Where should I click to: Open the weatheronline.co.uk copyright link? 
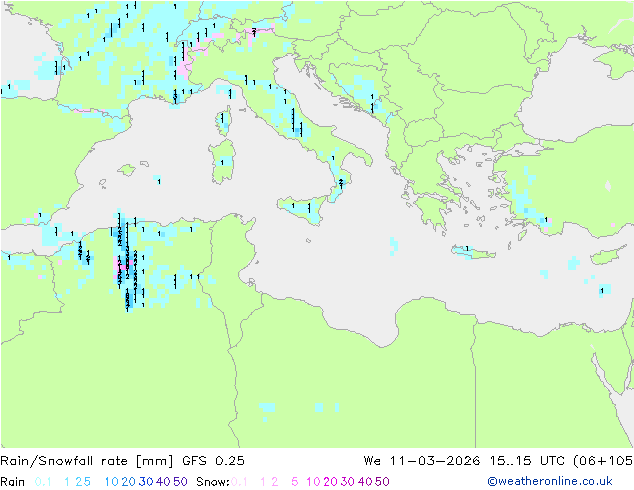pyautogui.click(x=549, y=481)
